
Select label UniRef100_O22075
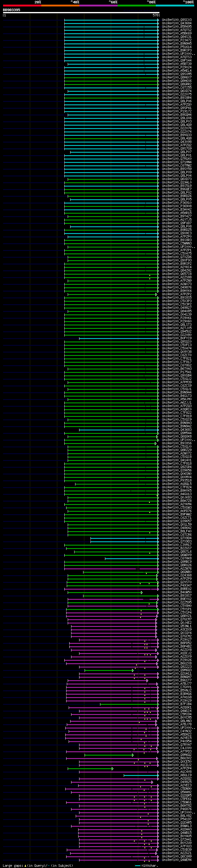tap(177, 94)
